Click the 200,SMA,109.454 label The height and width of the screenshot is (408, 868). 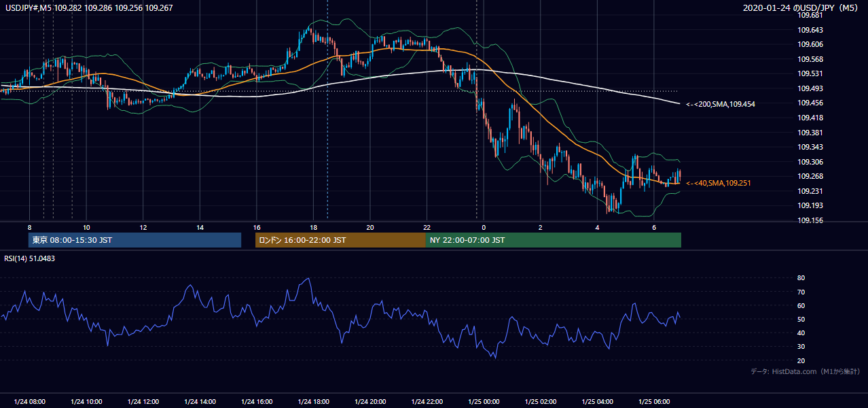721,104
